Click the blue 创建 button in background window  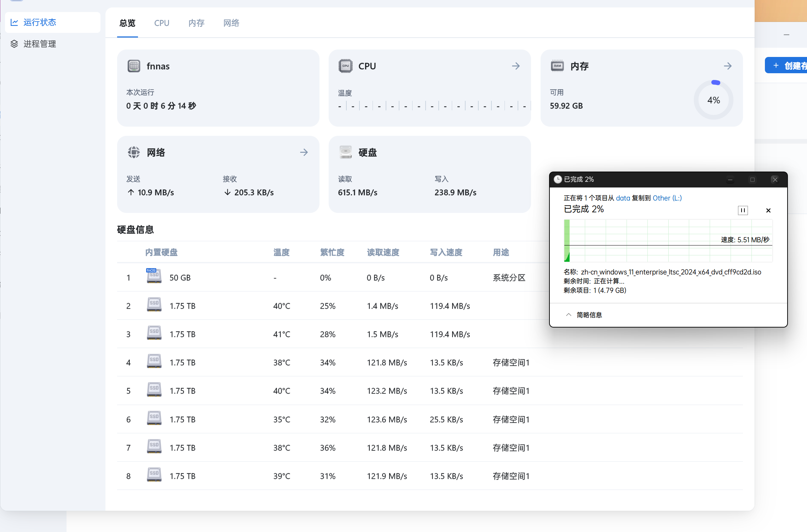786,65
